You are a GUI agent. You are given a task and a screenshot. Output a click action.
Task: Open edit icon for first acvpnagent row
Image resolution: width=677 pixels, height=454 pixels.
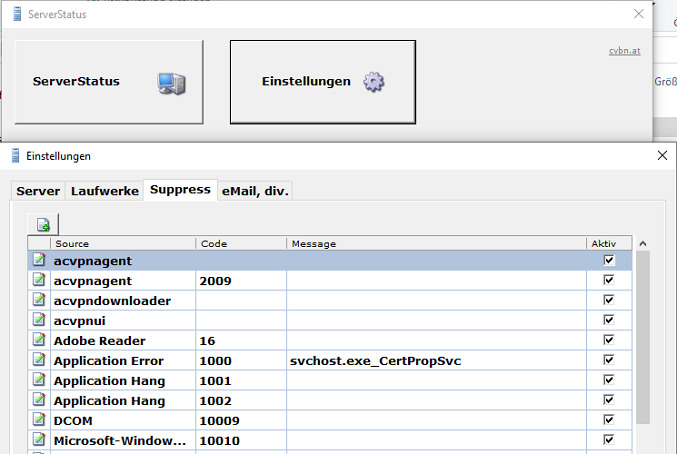39,260
